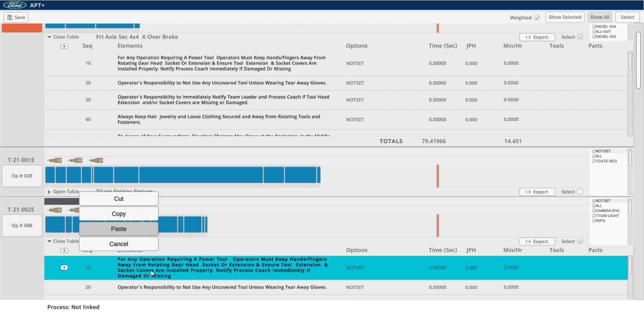Viewport: 644px width, 320px height.
Task: Expand Open Table for Op # 02B
Action: [49, 192]
